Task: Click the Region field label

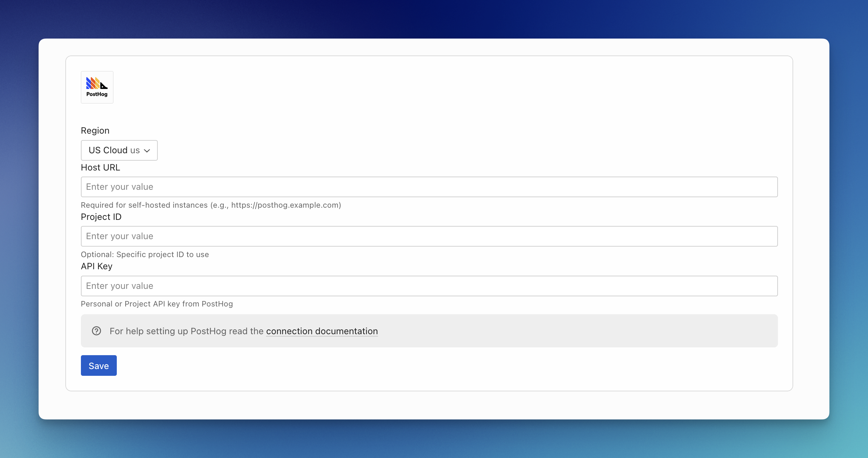Action: click(x=95, y=131)
